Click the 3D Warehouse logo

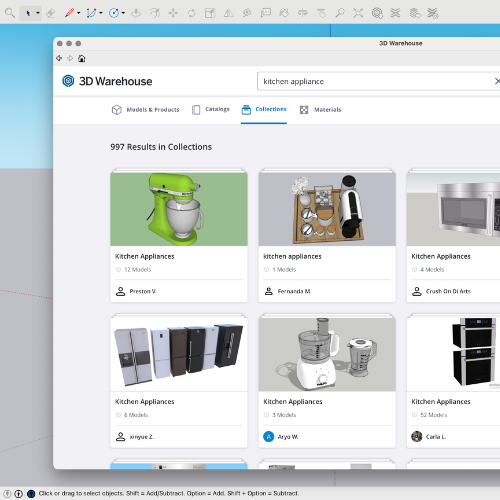tap(107, 81)
